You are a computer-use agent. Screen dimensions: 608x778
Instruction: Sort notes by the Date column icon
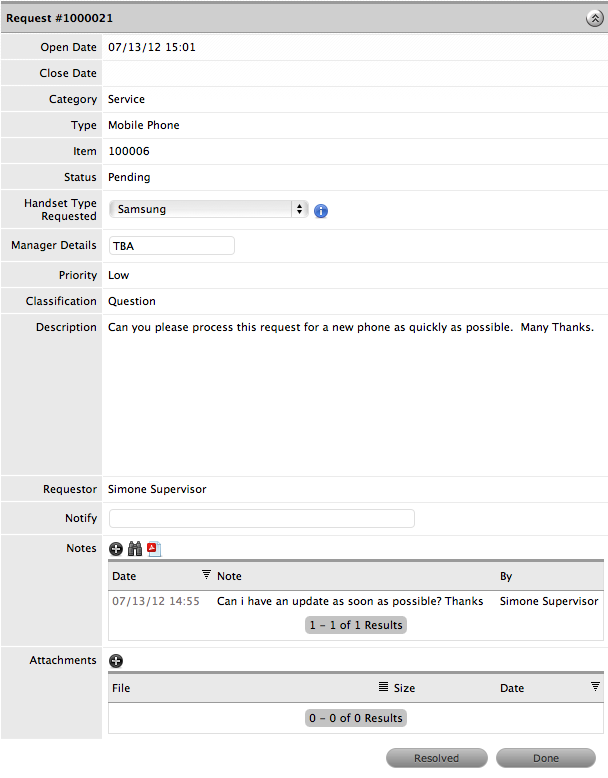coord(207,575)
